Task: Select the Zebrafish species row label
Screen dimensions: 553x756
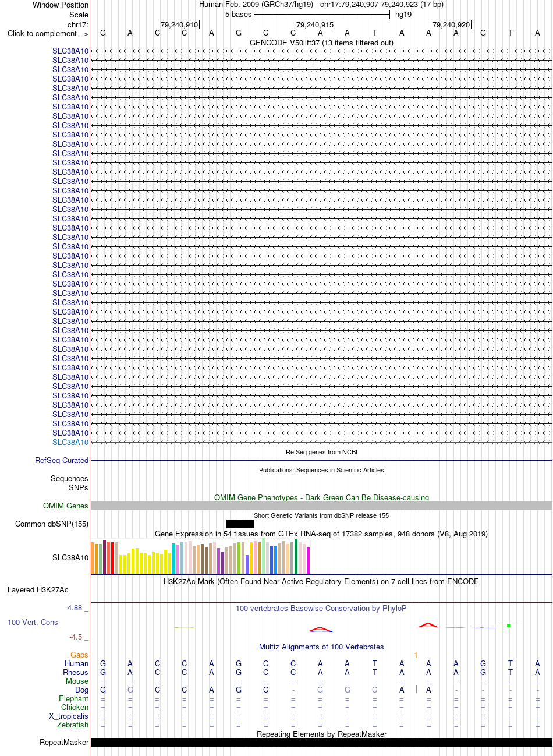Action: [x=73, y=725]
